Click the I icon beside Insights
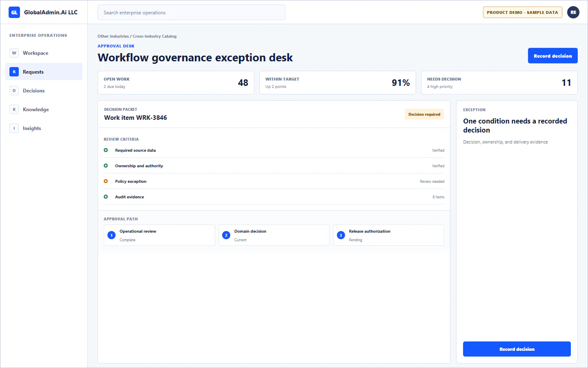The height and width of the screenshot is (368, 588). coord(14,128)
